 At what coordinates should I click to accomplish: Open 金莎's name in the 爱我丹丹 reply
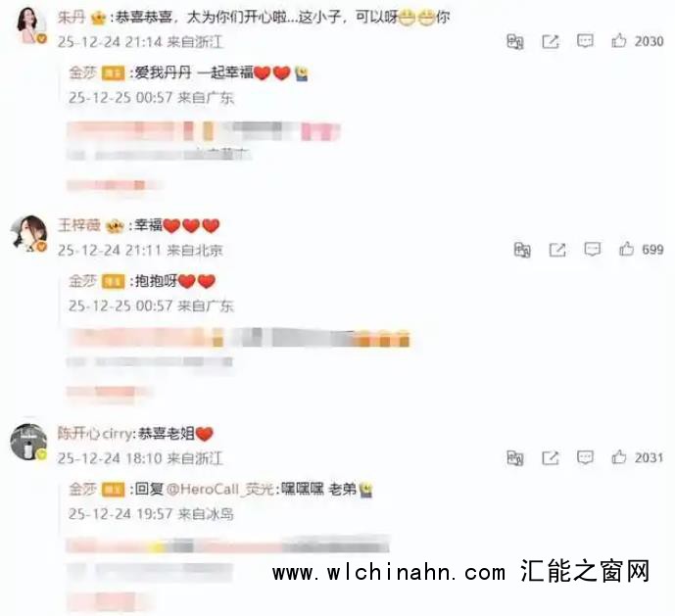82,72
